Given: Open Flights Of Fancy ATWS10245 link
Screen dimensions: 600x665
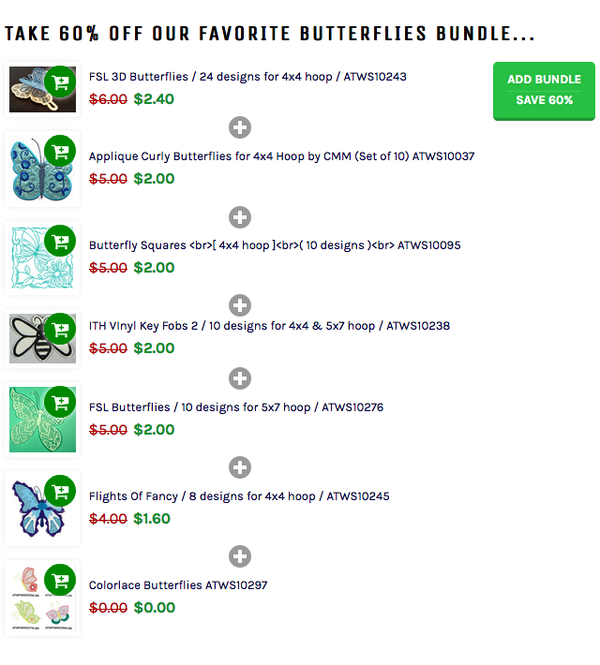Looking at the screenshot, I should 239,496.
